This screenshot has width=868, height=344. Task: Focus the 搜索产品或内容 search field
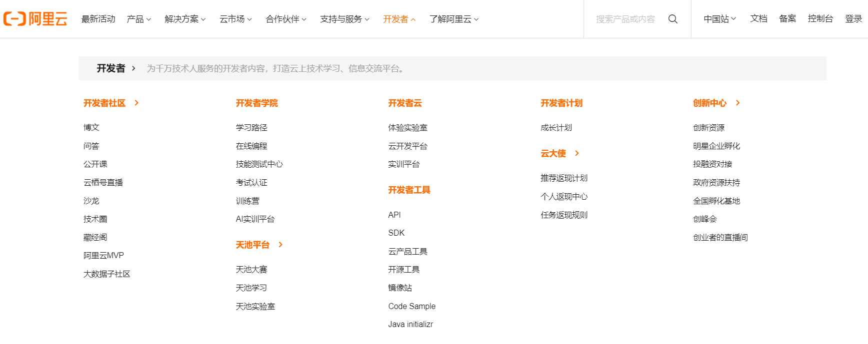pos(625,19)
